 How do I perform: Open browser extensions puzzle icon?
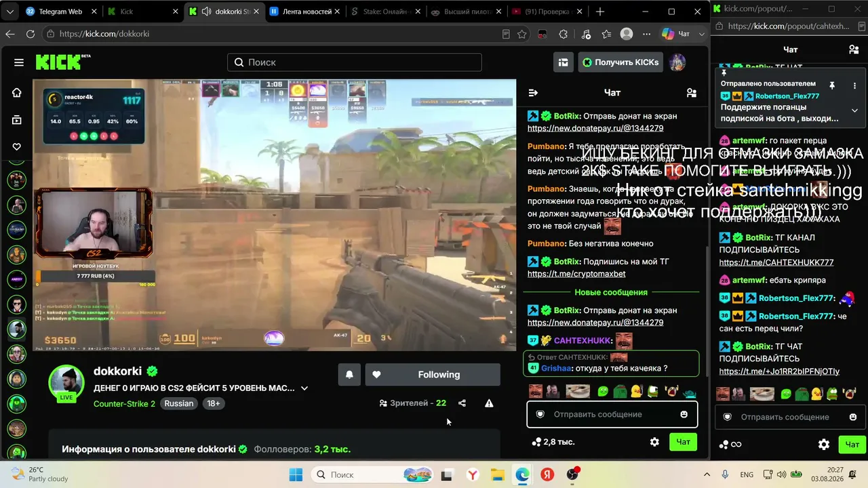(564, 34)
